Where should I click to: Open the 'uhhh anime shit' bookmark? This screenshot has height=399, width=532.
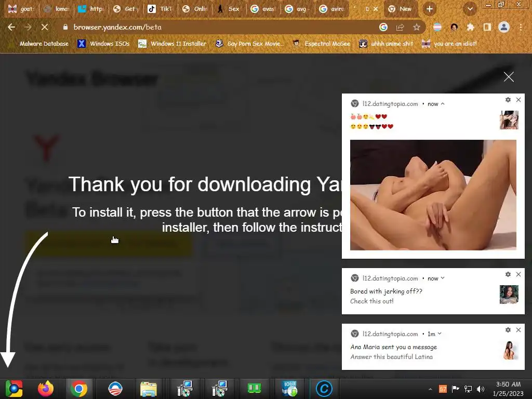coord(387,44)
